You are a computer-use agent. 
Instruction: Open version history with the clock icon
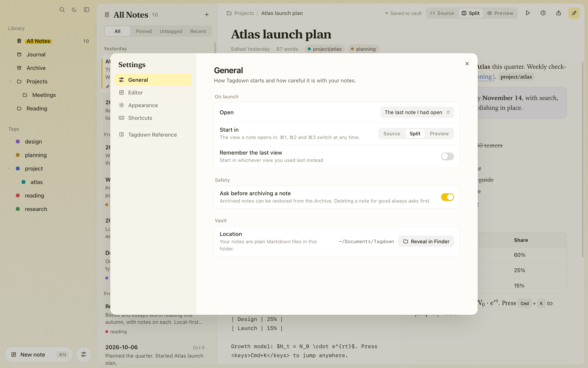(543, 13)
